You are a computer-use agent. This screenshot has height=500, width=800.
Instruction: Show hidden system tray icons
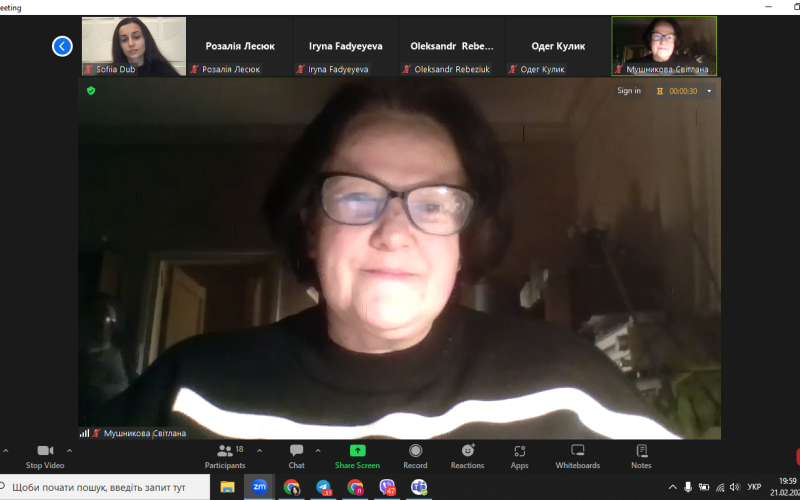(x=672, y=487)
